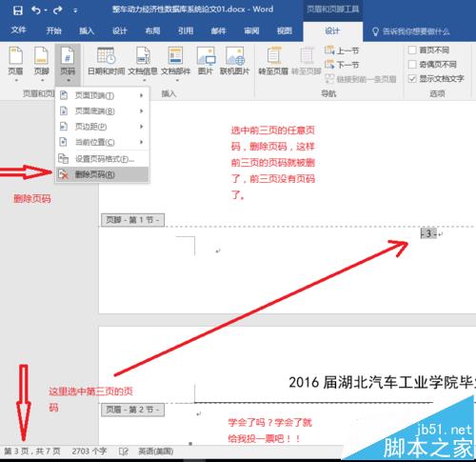476x462 pixels.
Task: Click 英语(美国) language indicator
Action: [156, 452]
